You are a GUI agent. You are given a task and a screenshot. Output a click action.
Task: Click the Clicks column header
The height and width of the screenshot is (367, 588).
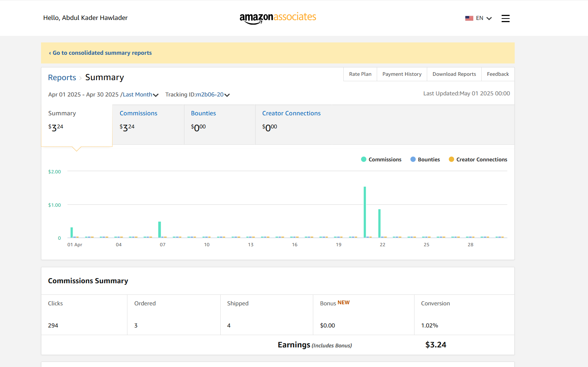(55, 304)
